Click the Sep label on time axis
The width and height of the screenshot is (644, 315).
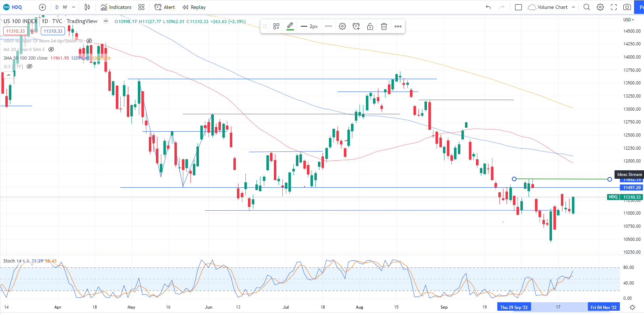pos(444,307)
